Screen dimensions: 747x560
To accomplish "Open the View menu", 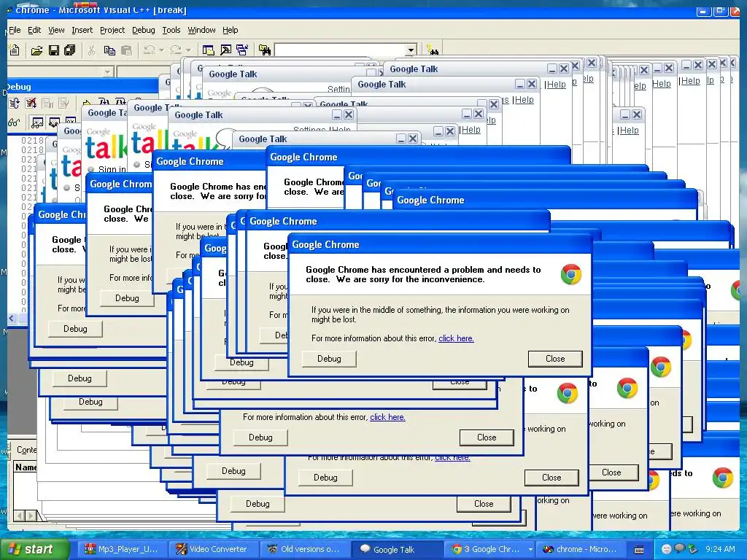I will [x=56, y=30].
